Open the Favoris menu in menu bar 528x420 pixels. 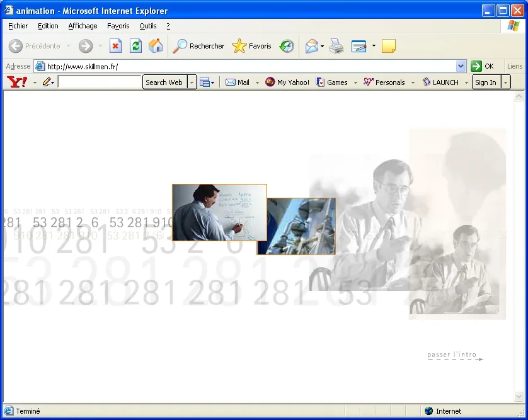click(118, 26)
